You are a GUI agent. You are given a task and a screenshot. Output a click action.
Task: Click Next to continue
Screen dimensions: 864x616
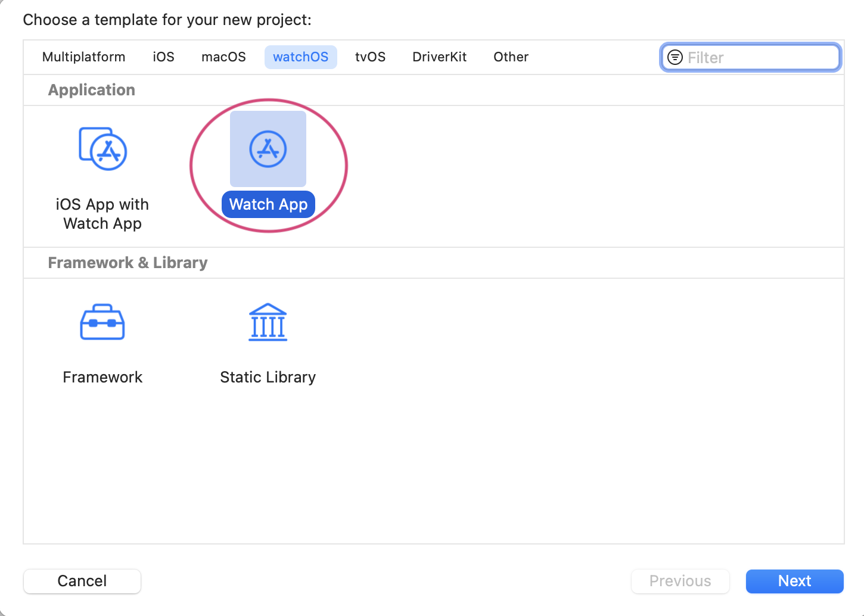coord(794,581)
